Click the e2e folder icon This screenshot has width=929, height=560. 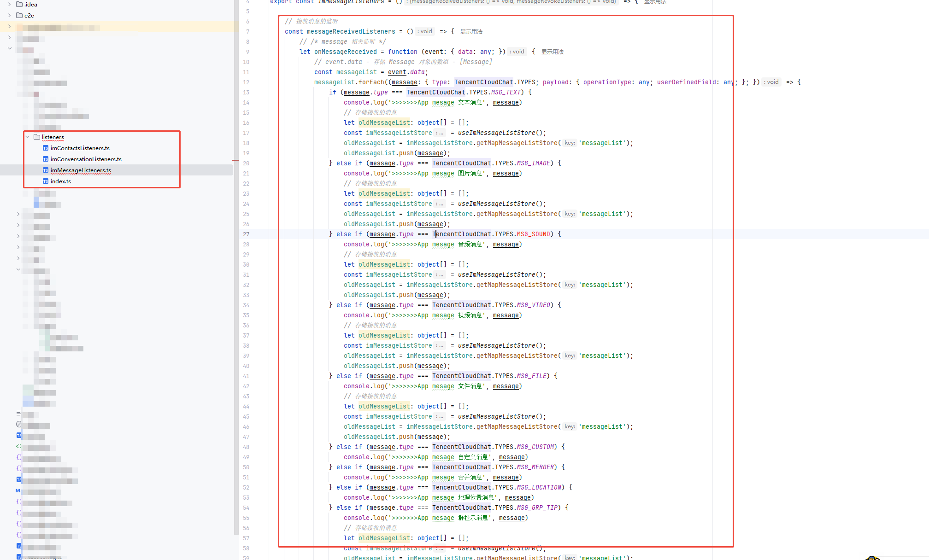pos(19,15)
